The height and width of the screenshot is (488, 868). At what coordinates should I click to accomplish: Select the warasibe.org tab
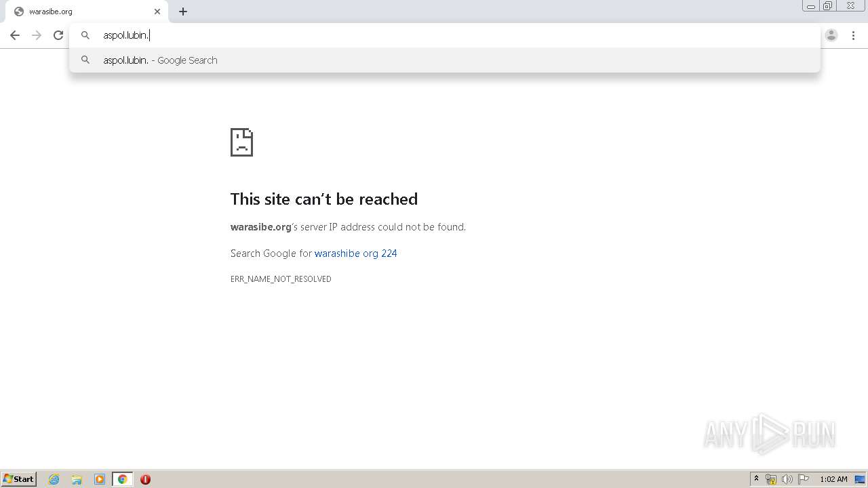point(87,12)
